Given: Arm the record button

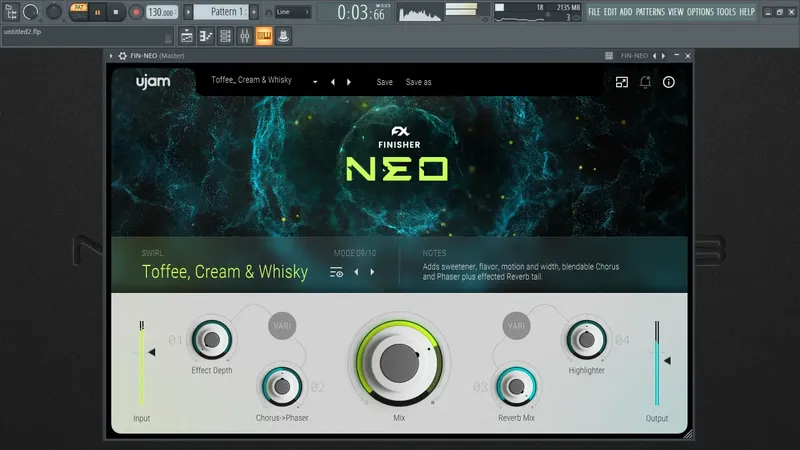Looking at the screenshot, I should tap(135, 12).
